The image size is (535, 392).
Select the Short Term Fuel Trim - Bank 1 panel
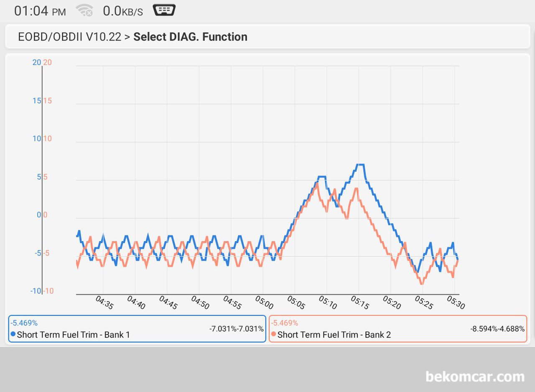coord(137,329)
